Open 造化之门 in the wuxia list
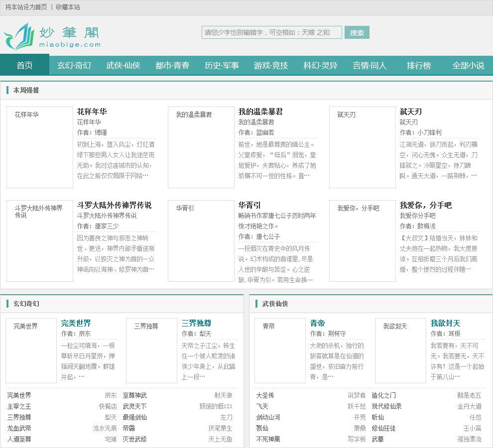493x448 pixels. [384, 395]
